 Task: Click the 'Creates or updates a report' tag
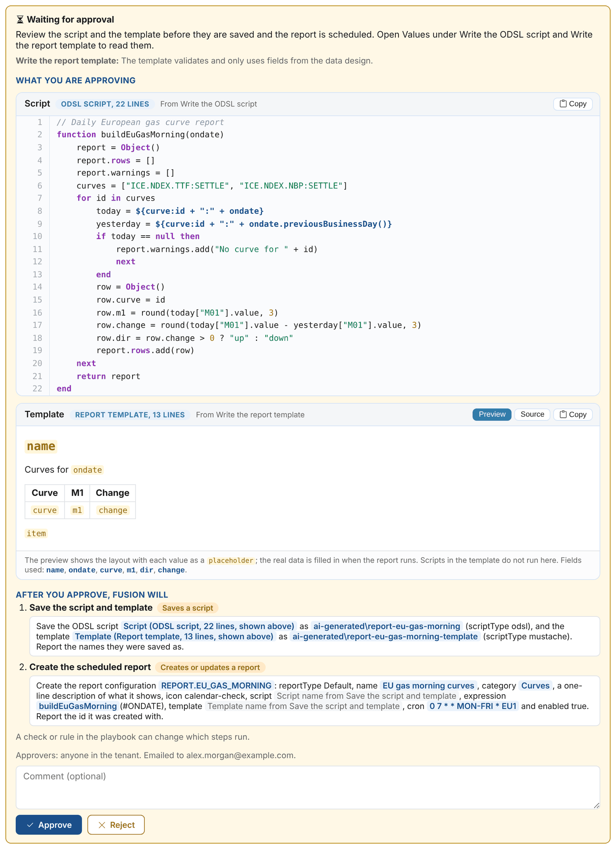coord(210,667)
